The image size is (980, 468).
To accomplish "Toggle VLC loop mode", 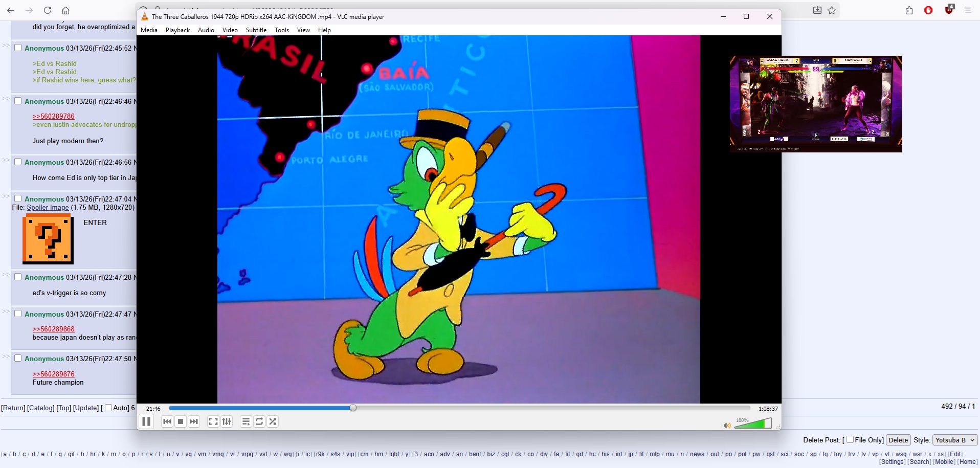I will coord(259,421).
